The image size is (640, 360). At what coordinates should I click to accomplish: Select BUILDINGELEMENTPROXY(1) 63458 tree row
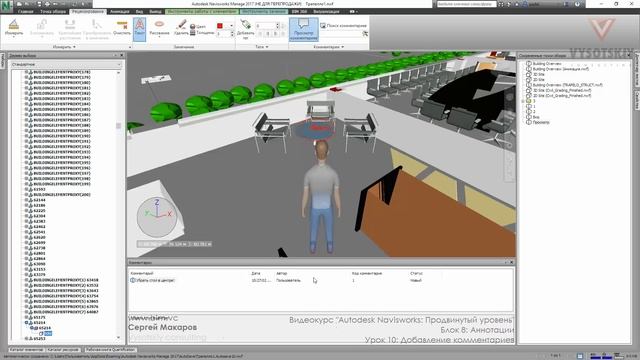tap(66, 280)
